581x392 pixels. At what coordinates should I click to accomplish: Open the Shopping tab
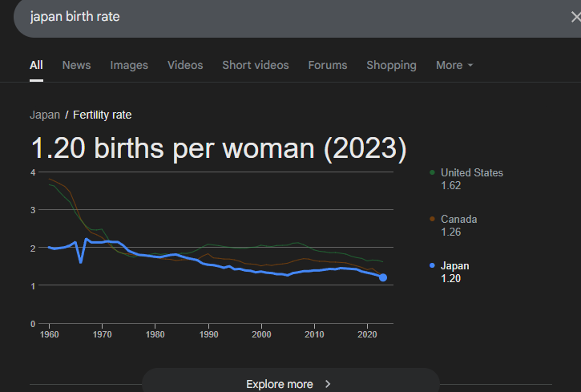(391, 65)
